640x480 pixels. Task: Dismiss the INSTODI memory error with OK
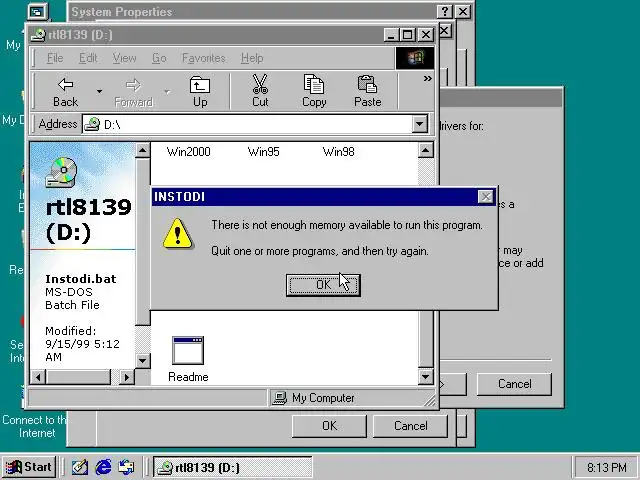tap(323, 285)
